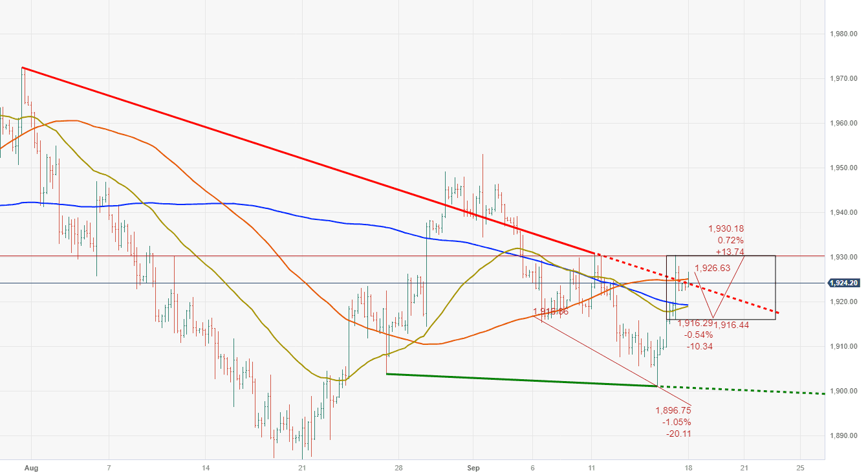Click the 18 date label on time axis
Screen dimensions: 868x473
point(689,467)
